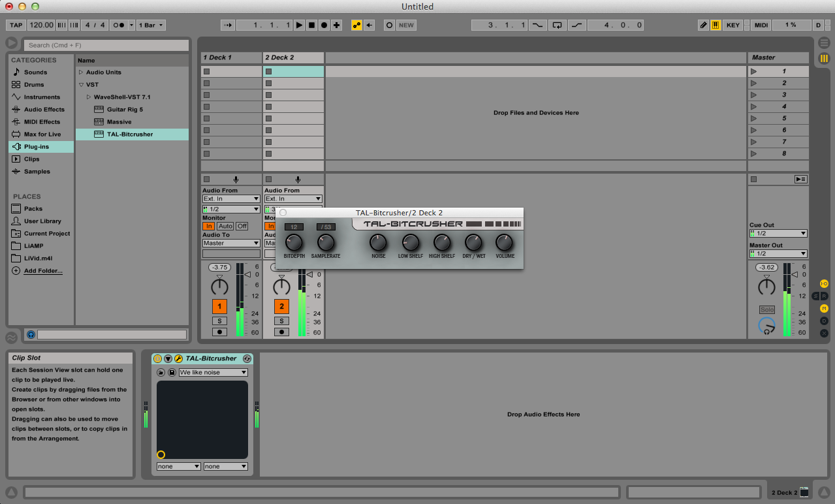The image size is (835, 504).
Task: Click the Deck 1 pan knob
Action: tap(219, 287)
